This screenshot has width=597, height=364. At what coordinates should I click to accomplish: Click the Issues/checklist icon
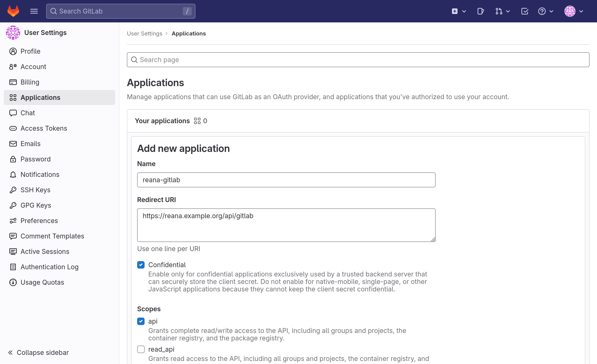pos(525,11)
